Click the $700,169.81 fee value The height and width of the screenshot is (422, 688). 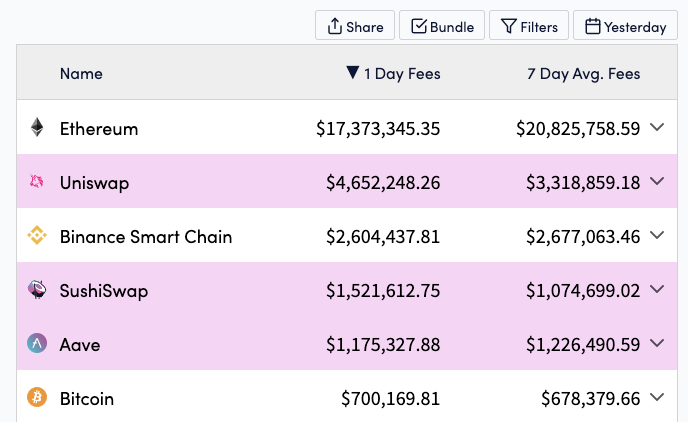(x=391, y=398)
